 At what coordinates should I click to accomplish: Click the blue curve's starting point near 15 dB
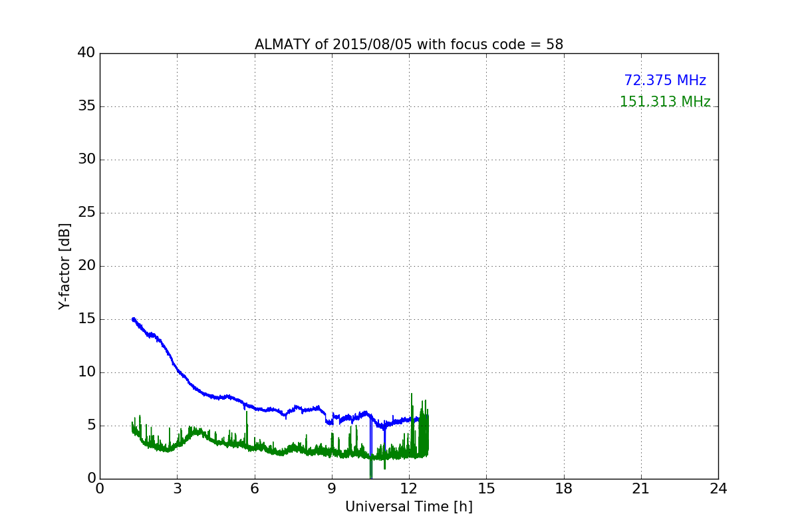click(133, 319)
